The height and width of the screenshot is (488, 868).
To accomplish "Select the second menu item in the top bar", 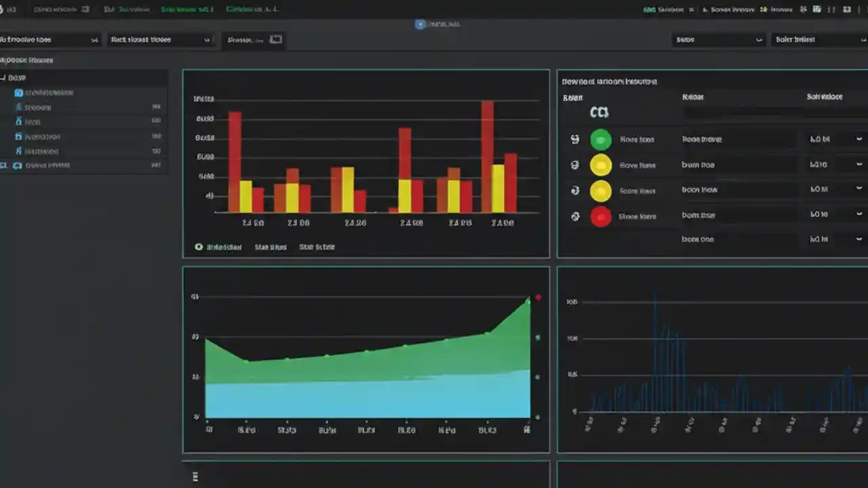I will [125, 9].
